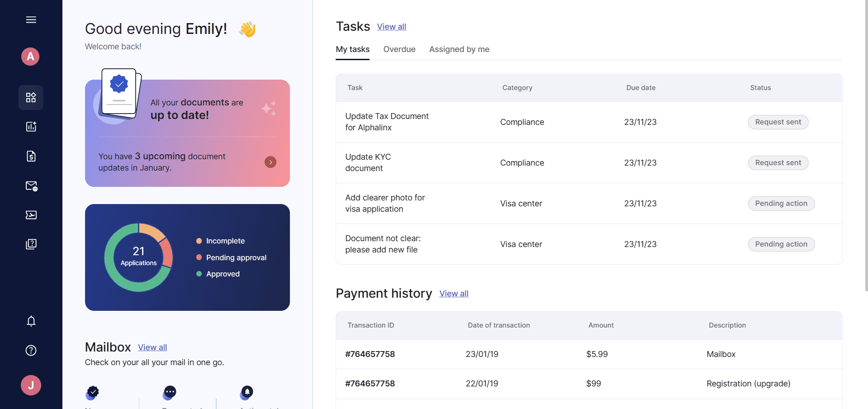Select the Approved legend item
This screenshot has width=868, height=409.
[x=218, y=274]
